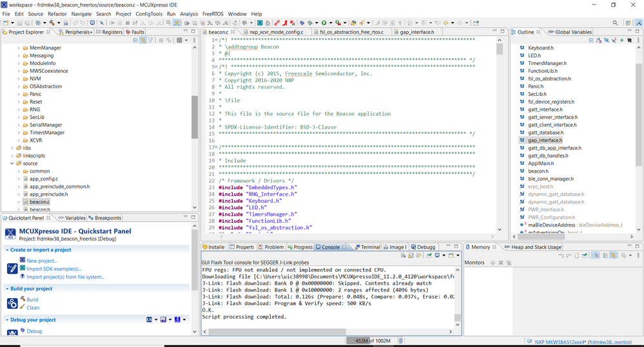644x347 pixels.
Task: Click the Build link in Quickstart Panel
Action: [x=32, y=299]
